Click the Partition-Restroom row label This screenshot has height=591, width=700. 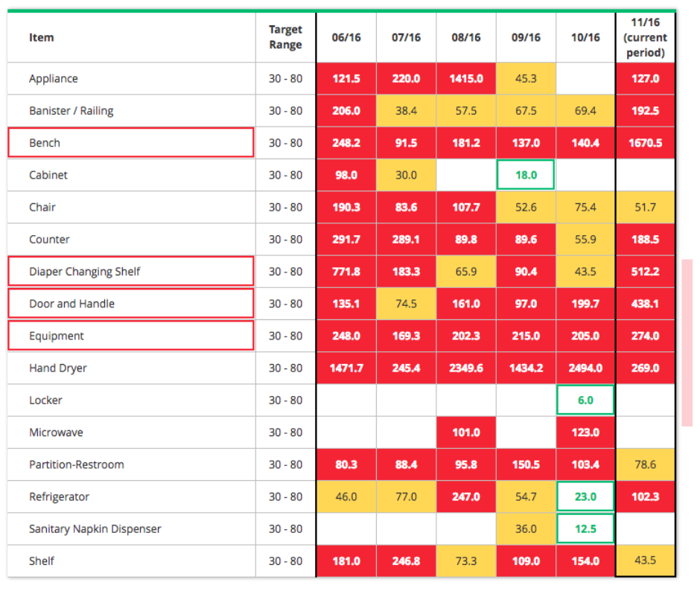pos(77,464)
